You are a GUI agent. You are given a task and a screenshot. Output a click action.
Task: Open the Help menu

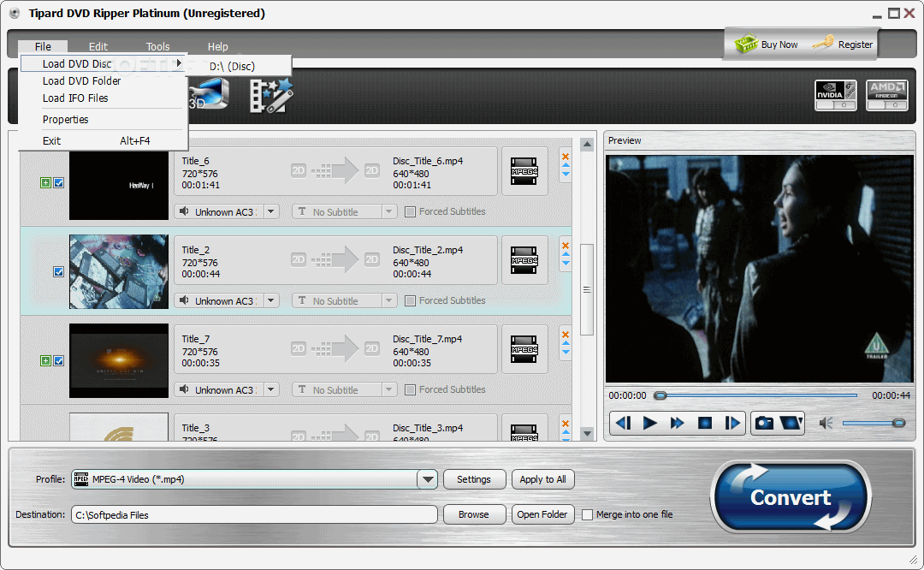217,46
